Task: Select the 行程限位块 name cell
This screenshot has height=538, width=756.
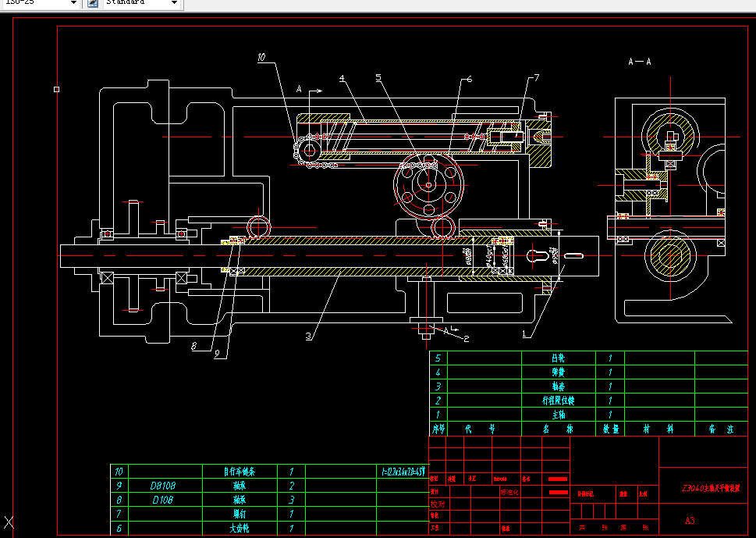Action: (x=559, y=401)
